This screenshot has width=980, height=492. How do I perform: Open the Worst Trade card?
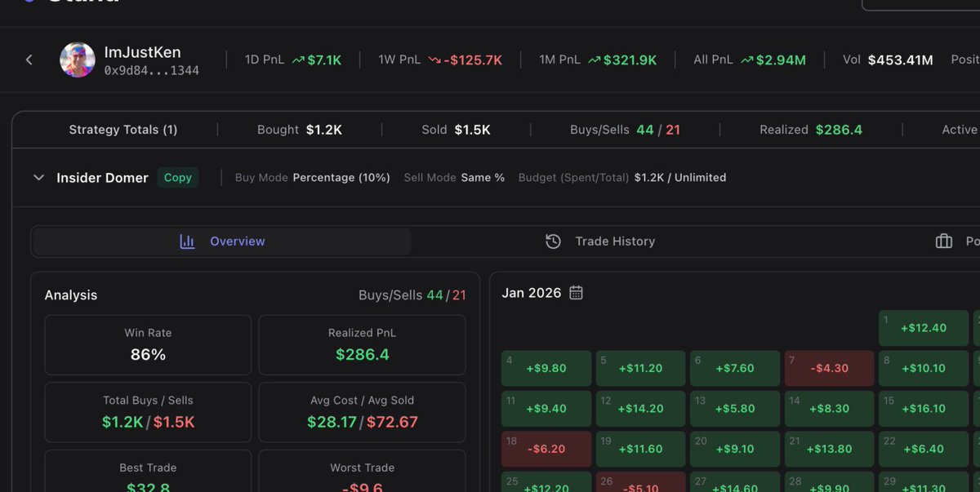(363, 471)
